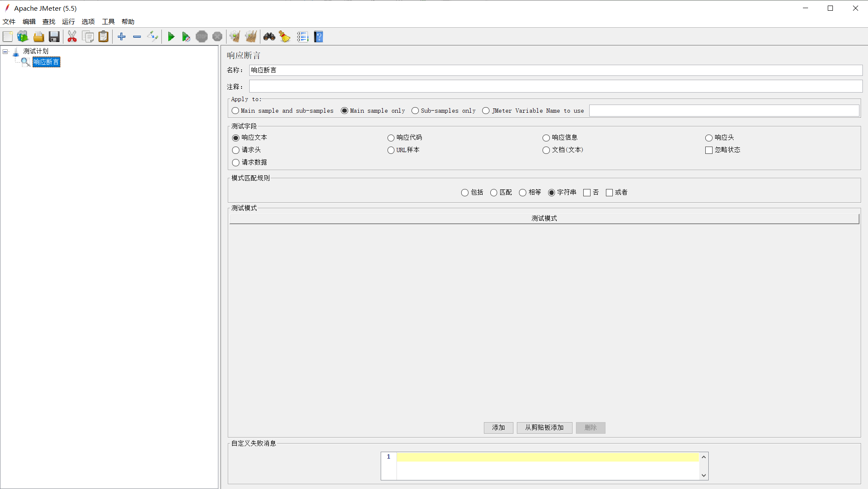Click the 响应断言 magnifier icon in tree
Screen dimensions: 868x489
pos(26,63)
